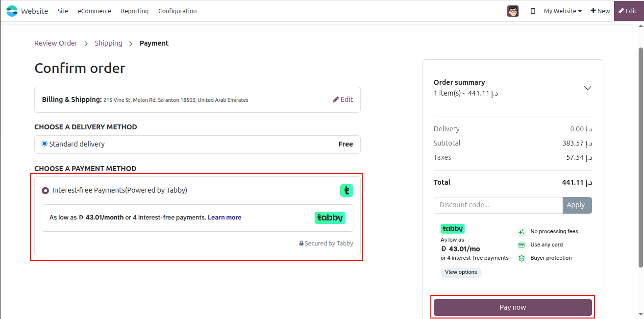The image size is (644, 319).
Task: Click the No processing fees icon
Action: 521,232
